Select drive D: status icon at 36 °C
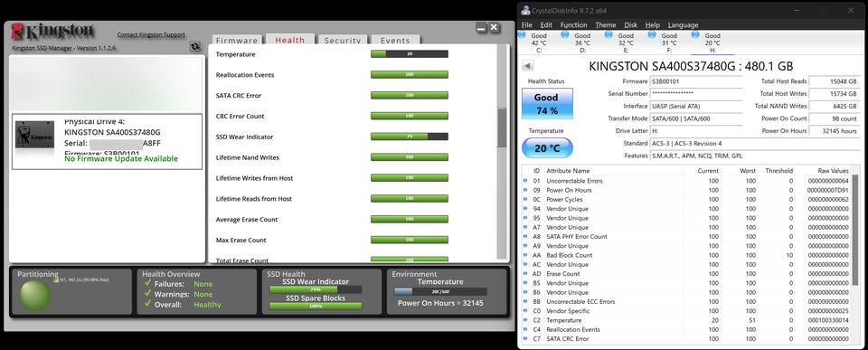 (564, 35)
